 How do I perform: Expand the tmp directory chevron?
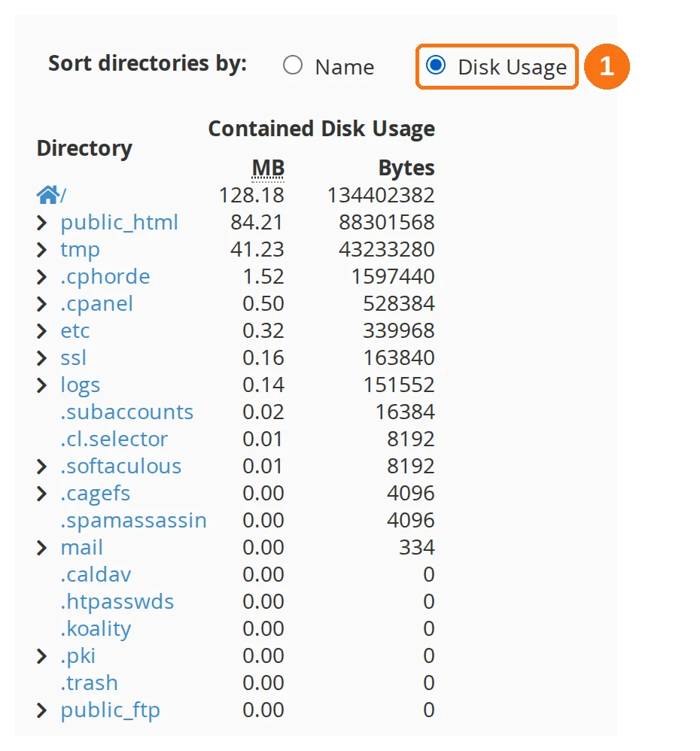41,250
